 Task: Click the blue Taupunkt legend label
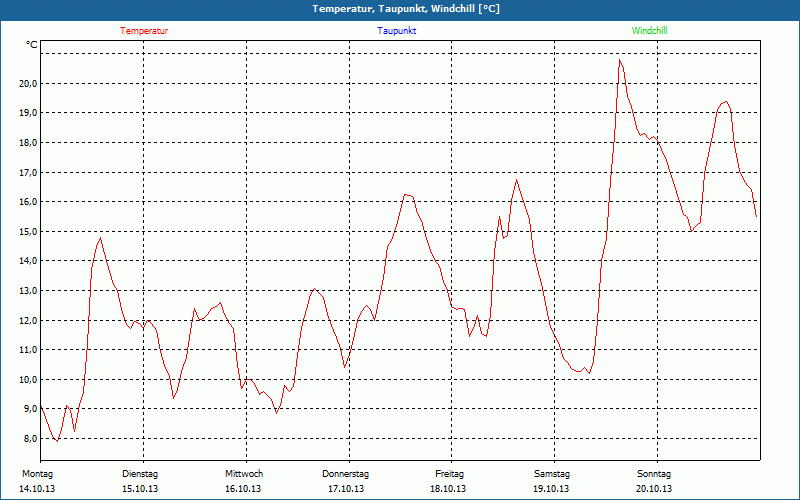396,31
